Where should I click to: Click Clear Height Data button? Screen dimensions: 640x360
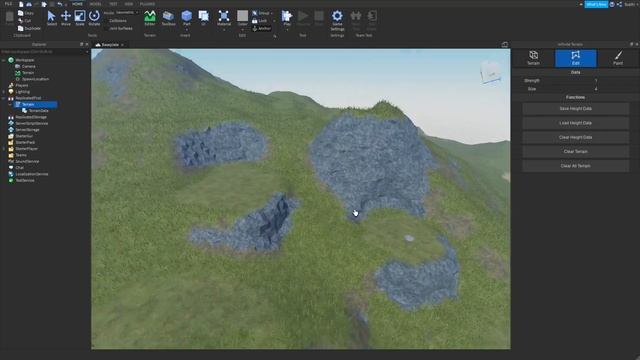(x=576, y=137)
